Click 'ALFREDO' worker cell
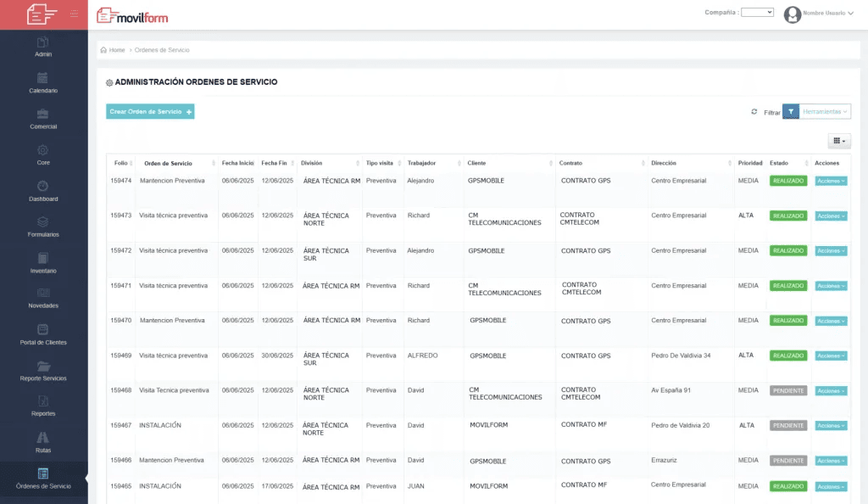This screenshot has width=868, height=504. (422, 356)
